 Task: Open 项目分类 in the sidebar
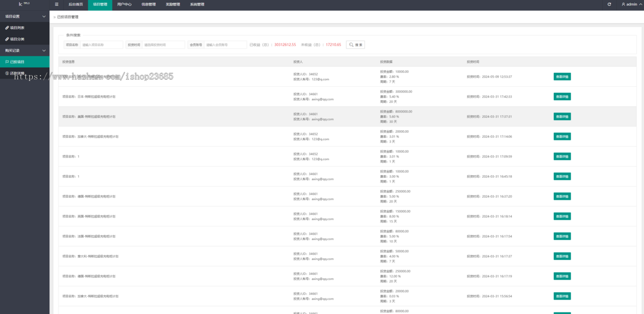click(x=25, y=39)
